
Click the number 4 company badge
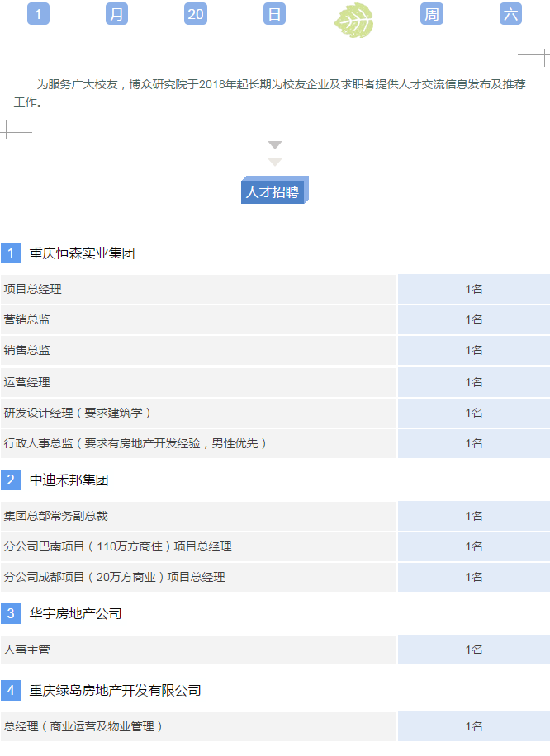11,690
